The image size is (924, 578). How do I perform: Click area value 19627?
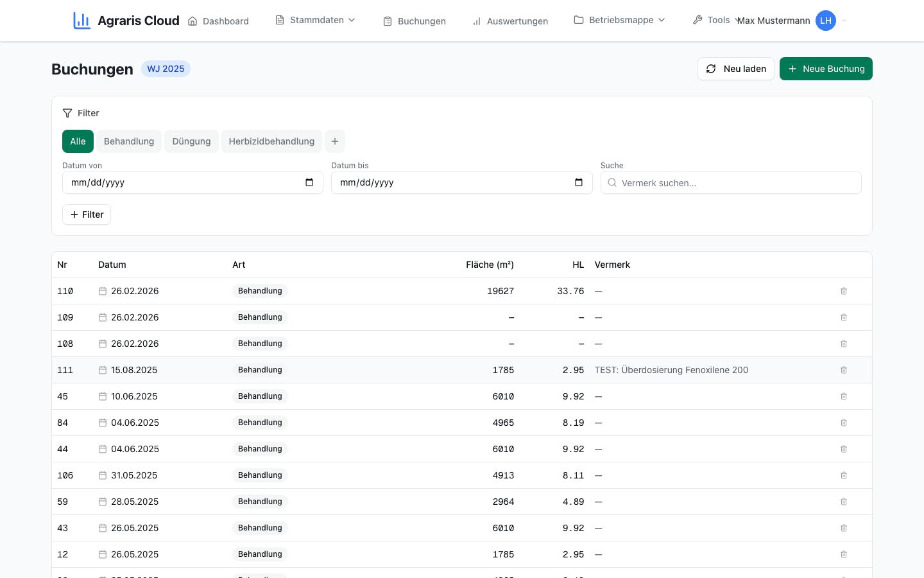tap(501, 291)
